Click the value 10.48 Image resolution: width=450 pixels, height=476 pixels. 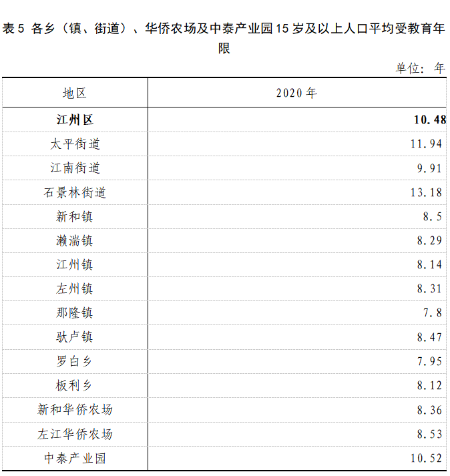click(x=430, y=120)
